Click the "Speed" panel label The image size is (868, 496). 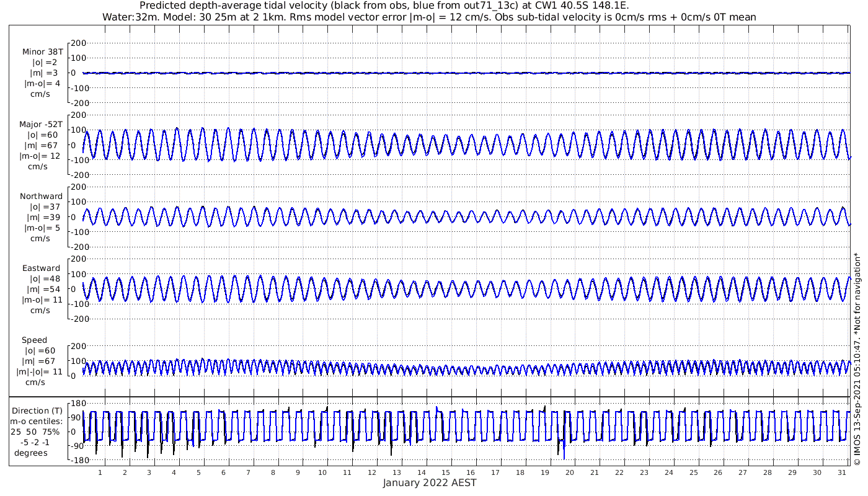[34, 340]
